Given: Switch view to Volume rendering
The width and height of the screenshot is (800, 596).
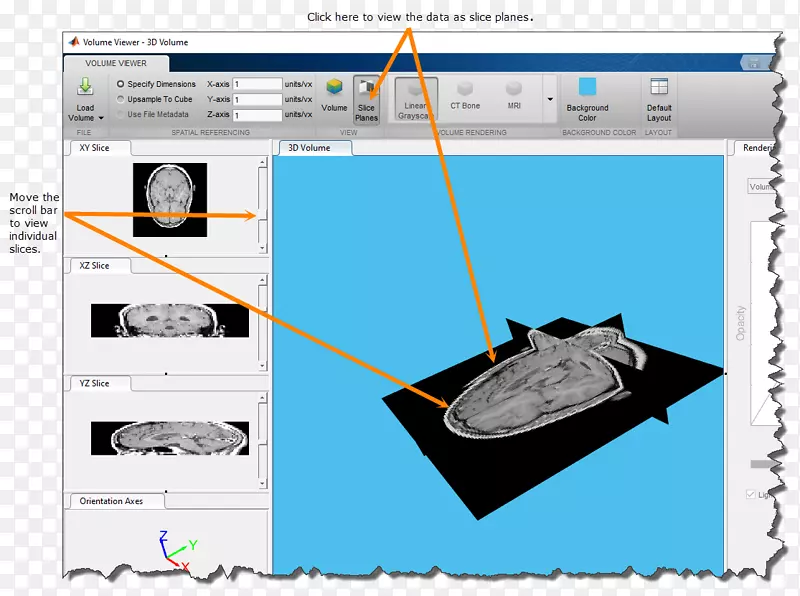Looking at the screenshot, I should pyautogui.click(x=334, y=93).
